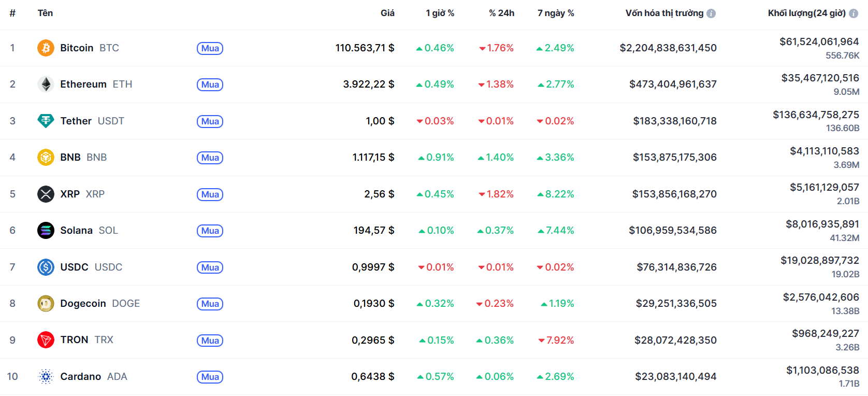The image size is (868, 396).
Task: Sort by the % 24h column header
Action: pyautogui.click(x=501, y=13)
